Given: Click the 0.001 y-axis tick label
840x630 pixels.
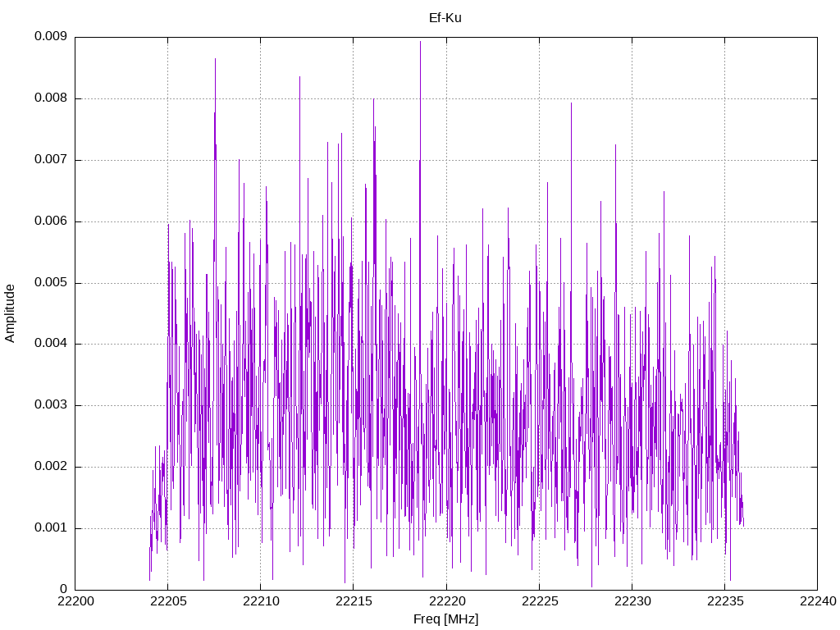Looking at the screenshot, I should 51,528.
